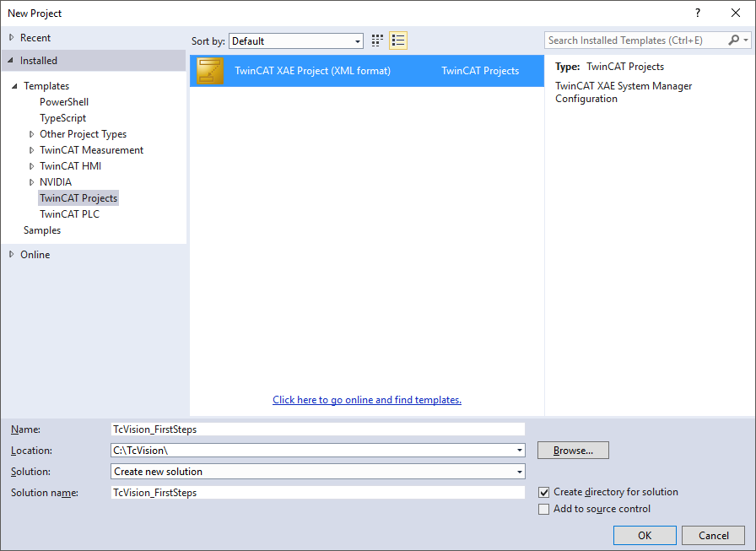Close the New Project dialog
This screenshot has width=756, height=551.
(735, 13)
